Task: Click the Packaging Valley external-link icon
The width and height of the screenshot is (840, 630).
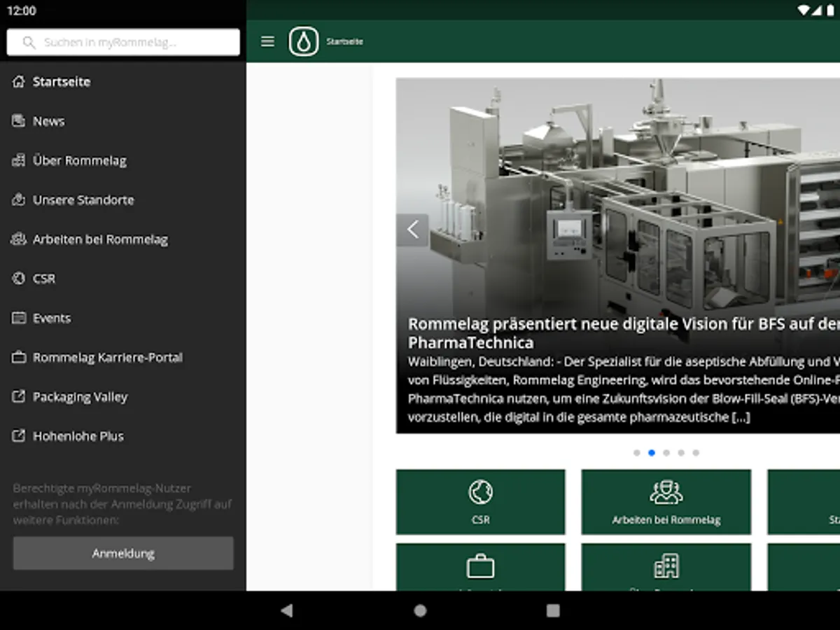Action: point(19,397)
